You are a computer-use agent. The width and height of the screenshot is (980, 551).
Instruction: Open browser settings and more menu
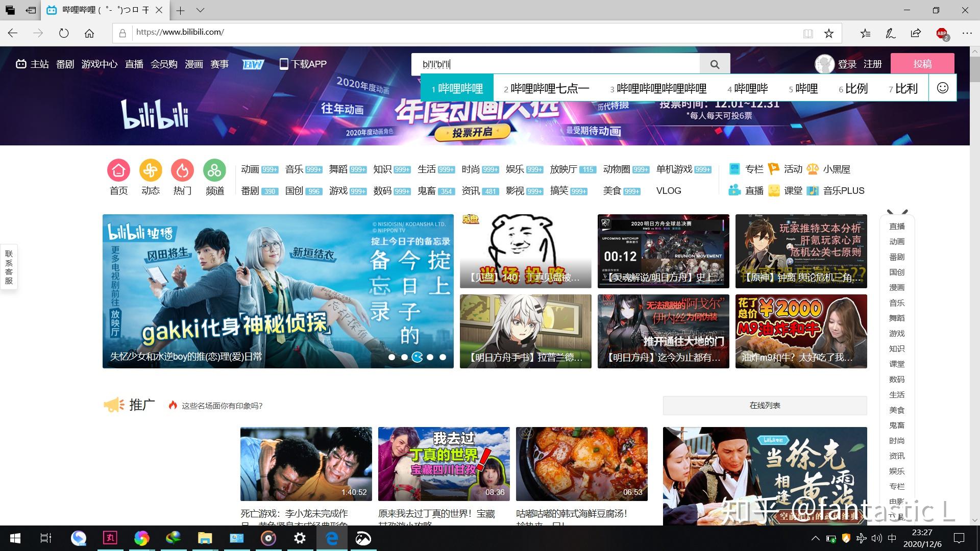[967, 33]
